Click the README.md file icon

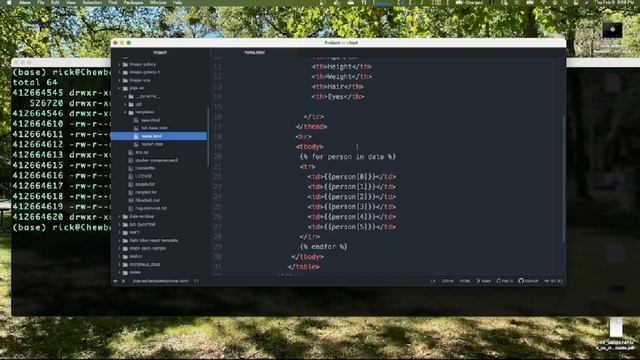point(131,200)
